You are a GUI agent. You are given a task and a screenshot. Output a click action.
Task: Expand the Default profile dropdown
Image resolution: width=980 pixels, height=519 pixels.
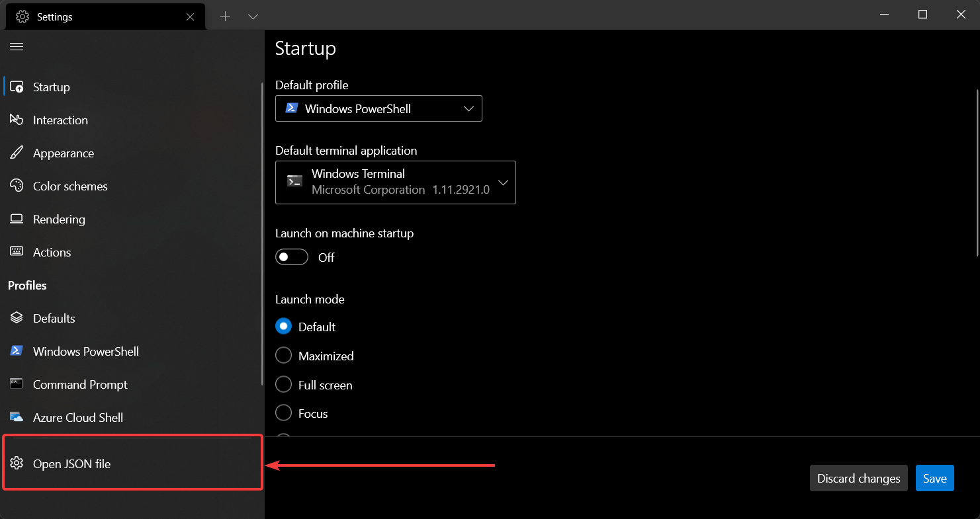pyautogui.click(x=379, y=108)
